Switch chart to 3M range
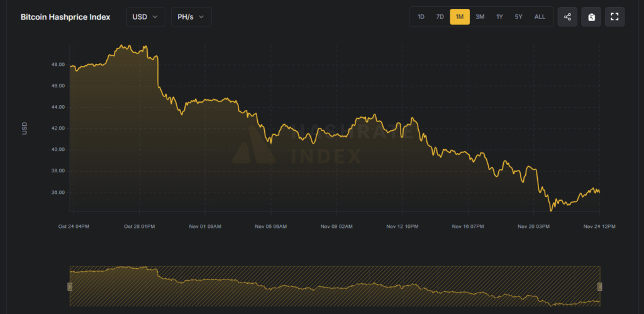Screen dimensions: 644x314 pos(480,17)
